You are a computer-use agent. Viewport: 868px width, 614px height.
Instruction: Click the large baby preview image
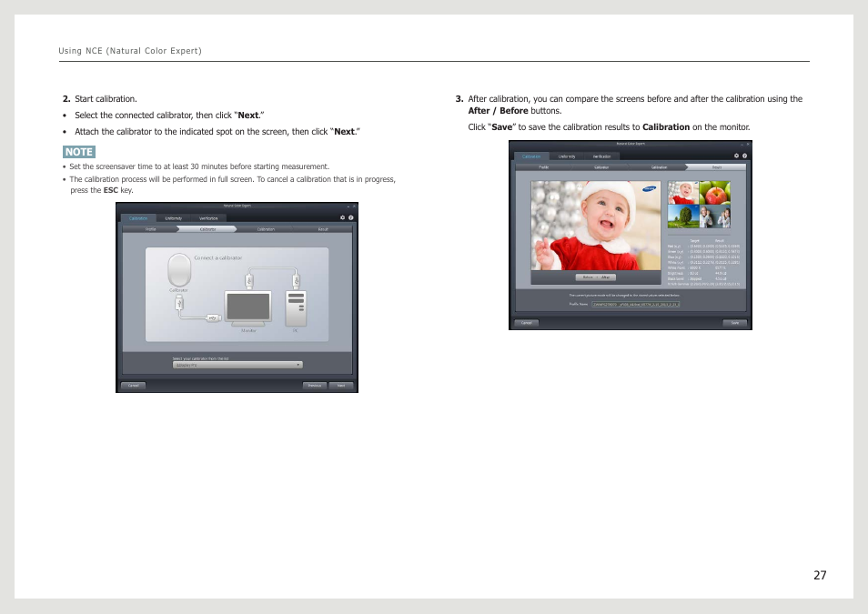tap(596, 226)
